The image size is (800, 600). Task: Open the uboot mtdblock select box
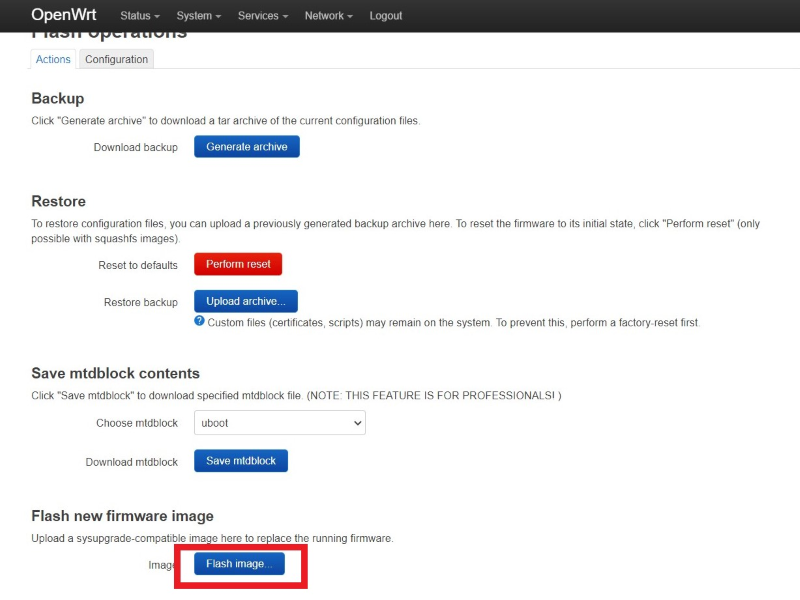click(x=279, y=423)
